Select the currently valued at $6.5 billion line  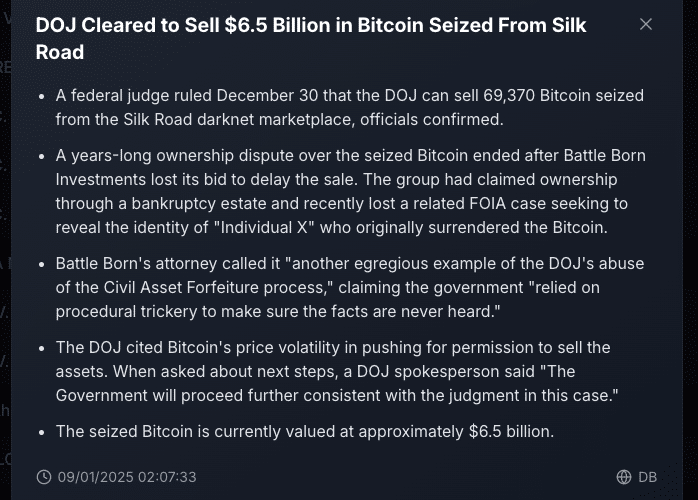[304, 432]
